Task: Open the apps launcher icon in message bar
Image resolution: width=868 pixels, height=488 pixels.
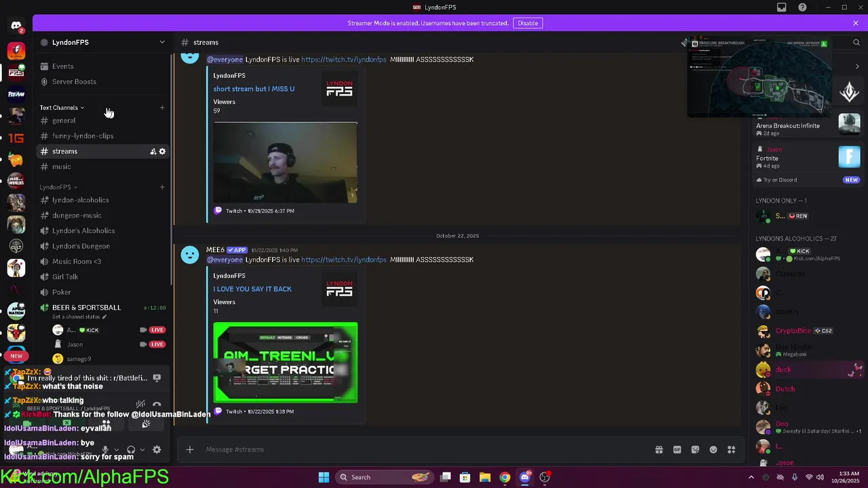Action: point(732,449)
